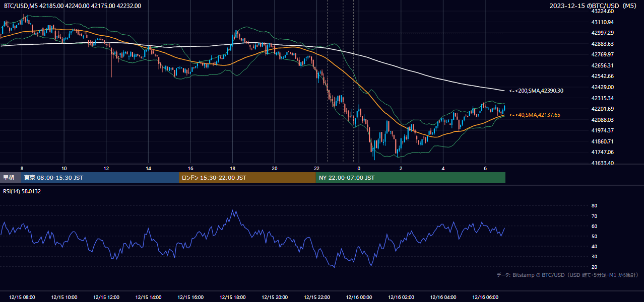Viewport: 644px width, 302px height.
Task: Click the 12/16 02:00 date label
Action: coord(401,297)
